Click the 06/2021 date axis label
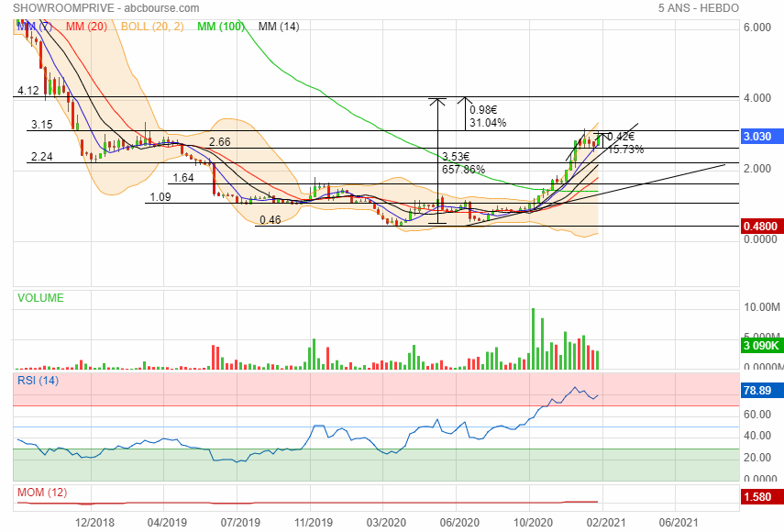 point(679,523)
